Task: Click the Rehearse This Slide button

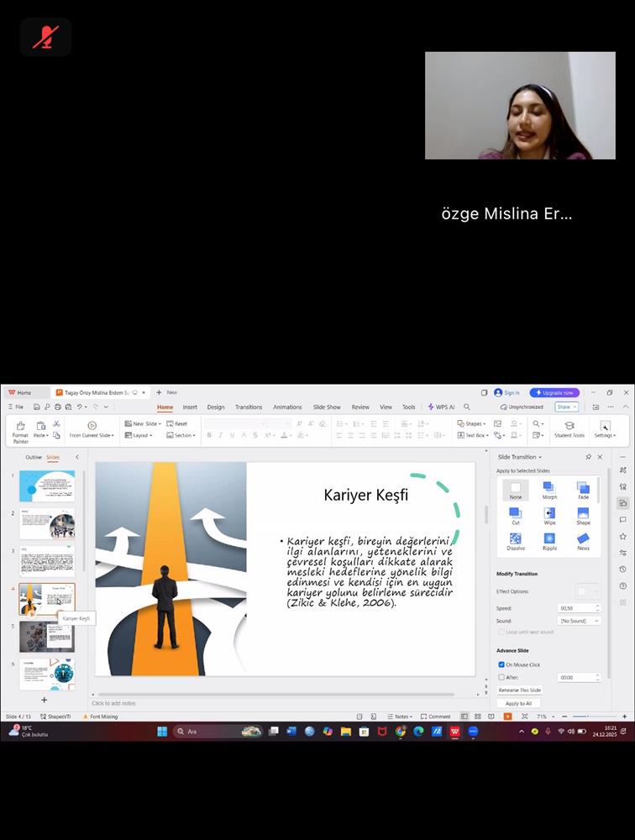Action: click(x=520, y=690)
